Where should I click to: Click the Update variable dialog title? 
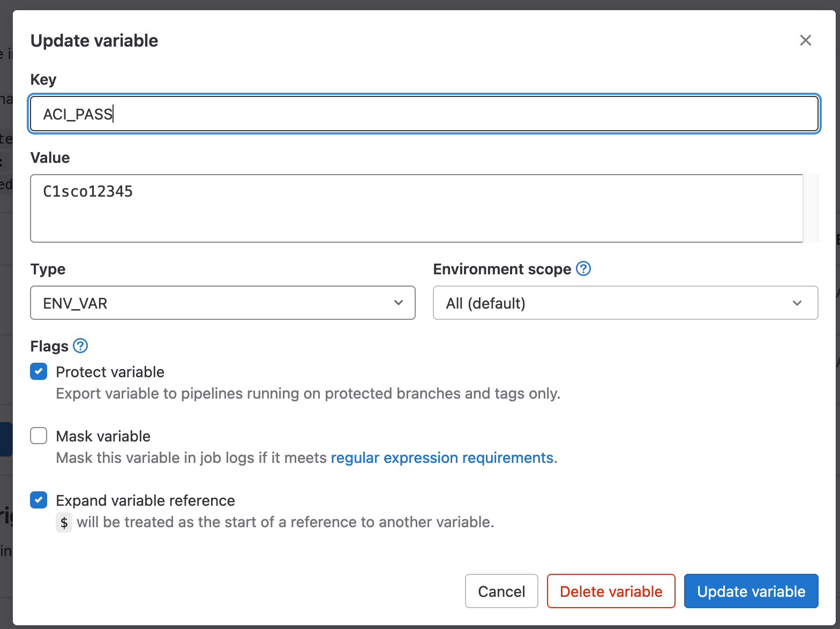(x=94, y=41)
